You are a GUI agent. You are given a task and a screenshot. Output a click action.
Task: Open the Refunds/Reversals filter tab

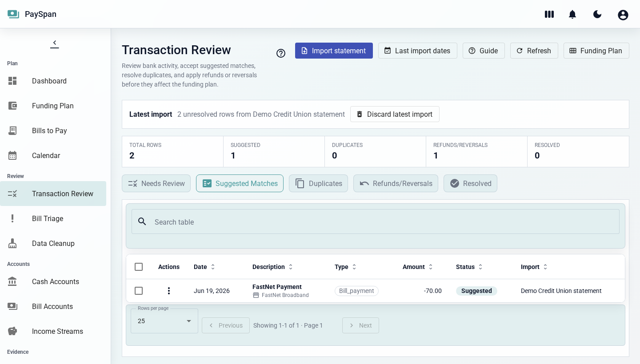(396, 183)
